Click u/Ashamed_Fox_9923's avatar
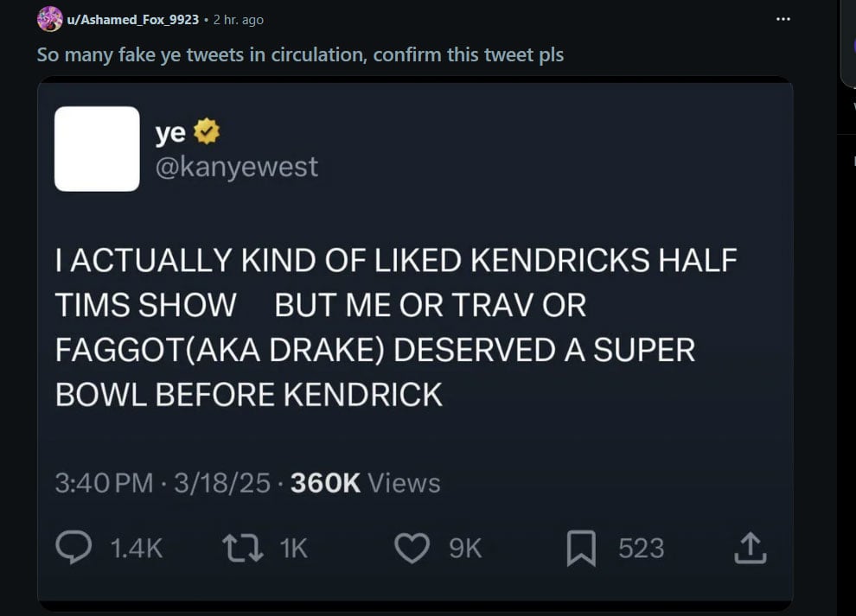Image resolution: width=856 pixels, height=616 pixels. click(48, 17)
